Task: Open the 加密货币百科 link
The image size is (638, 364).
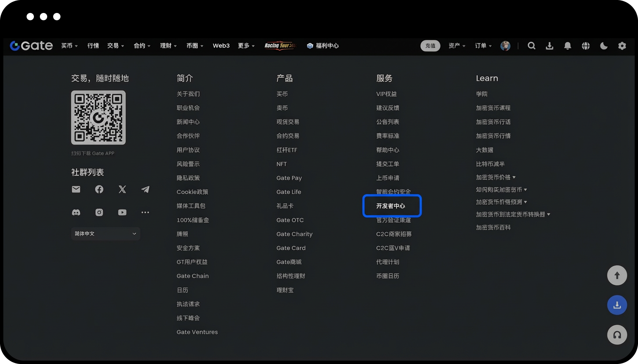Action: (493, 227)
